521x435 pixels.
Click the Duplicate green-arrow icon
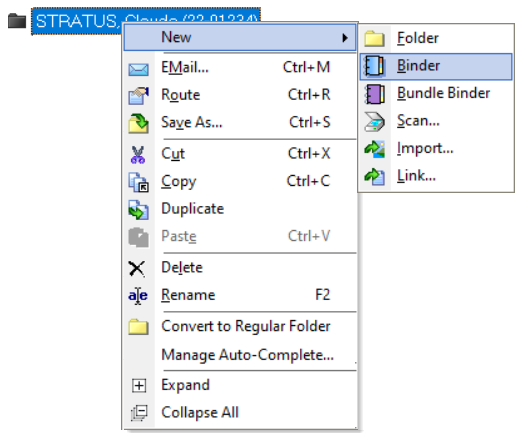(138, 210)
